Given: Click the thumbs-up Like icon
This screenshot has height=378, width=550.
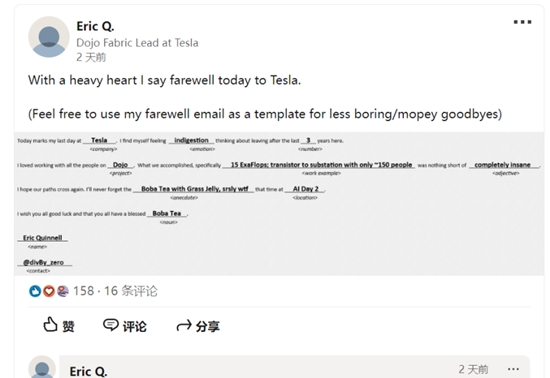Looking at the screenshot, I should pyautogui.click(x=50, y=325).
